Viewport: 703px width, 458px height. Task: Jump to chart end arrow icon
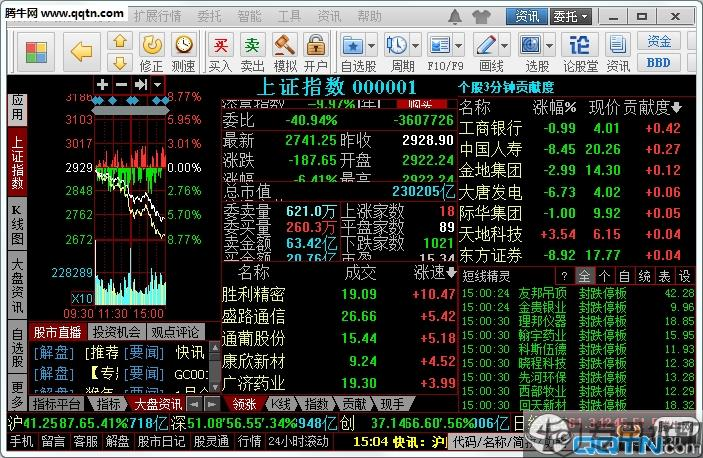pos(140,84)
